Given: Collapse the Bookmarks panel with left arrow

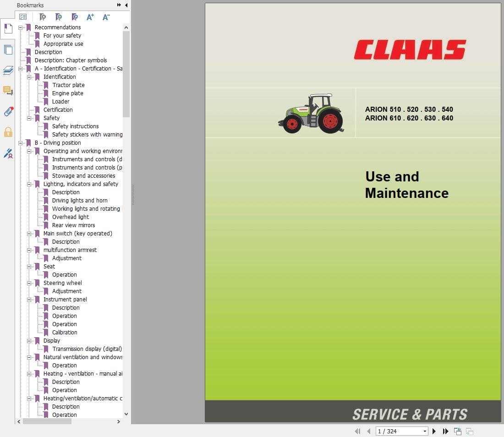Looking at the screenshot, I should point(126,5).
